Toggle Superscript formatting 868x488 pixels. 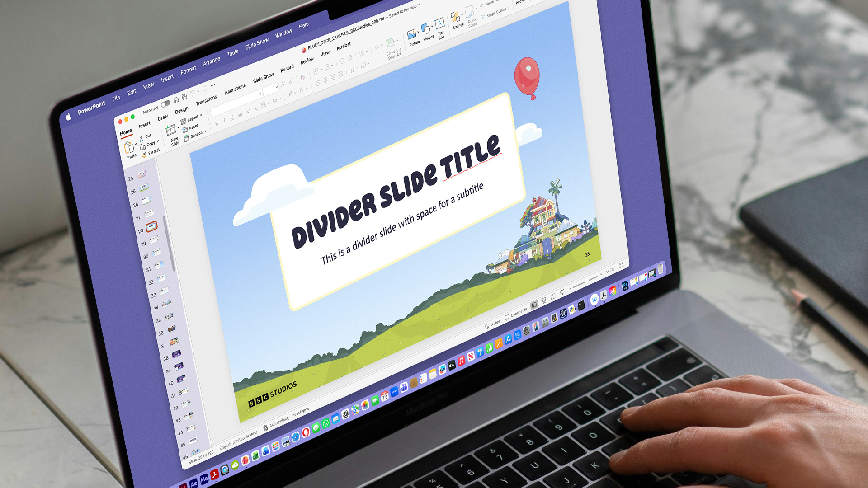248,111
